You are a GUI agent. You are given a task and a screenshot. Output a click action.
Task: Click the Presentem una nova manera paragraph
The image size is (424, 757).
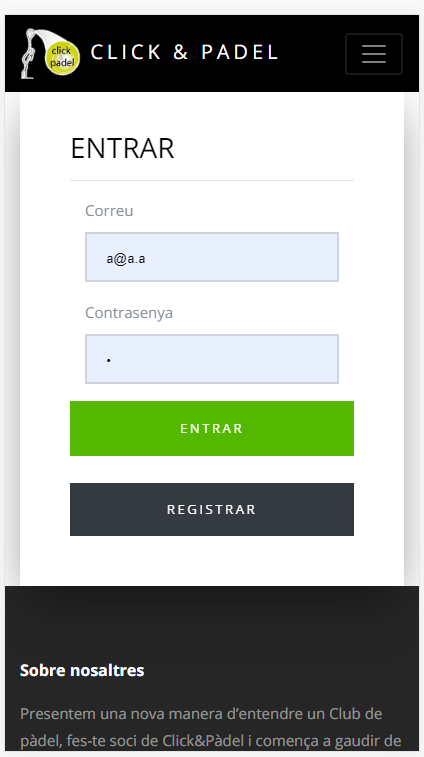pos(211,727)
